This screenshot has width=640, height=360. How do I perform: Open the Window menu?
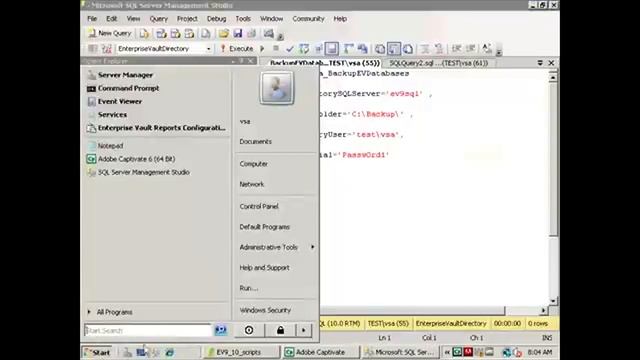click(x=271, y=19)
